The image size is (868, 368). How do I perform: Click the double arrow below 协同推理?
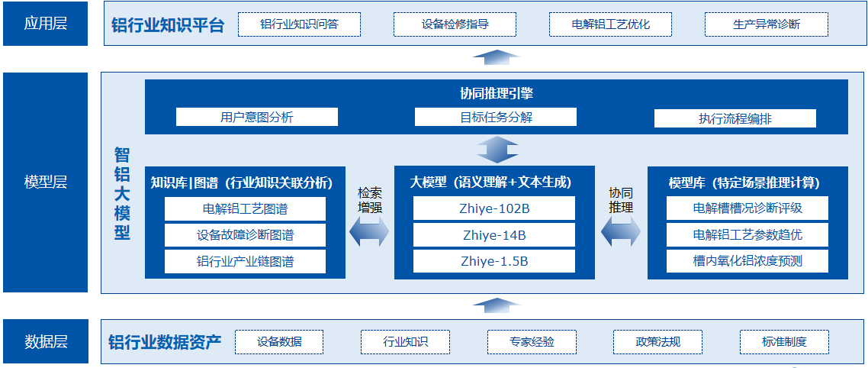tap(621, 231)
